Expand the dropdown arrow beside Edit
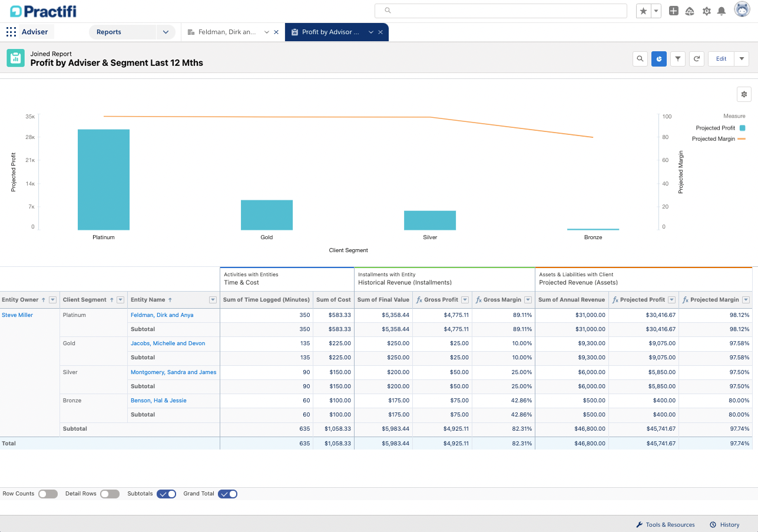This screenshot has height=532, width=758. [x=742, y=59]
